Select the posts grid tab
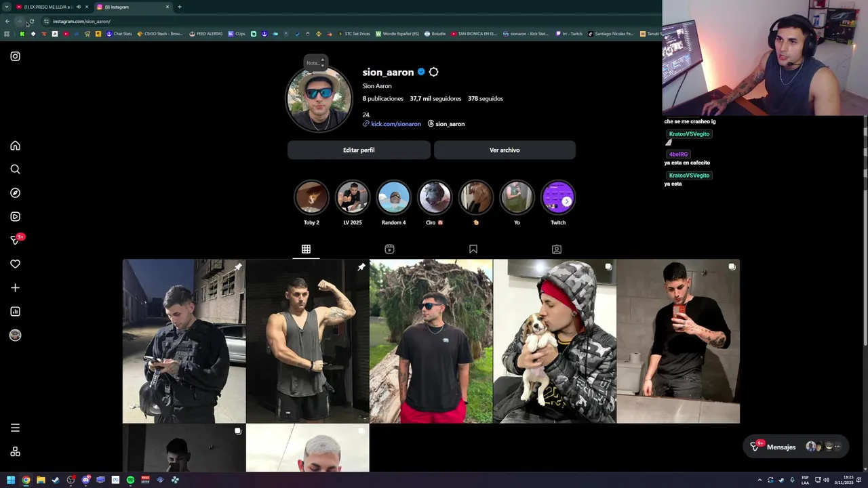This screenshot has height=488, width=868. pos(306,249)
